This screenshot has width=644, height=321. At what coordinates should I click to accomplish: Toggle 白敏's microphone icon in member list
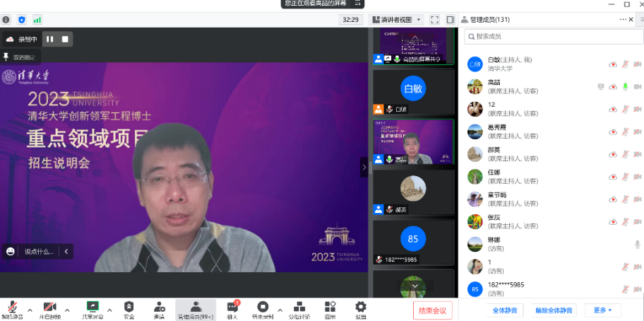coord(625,64)
